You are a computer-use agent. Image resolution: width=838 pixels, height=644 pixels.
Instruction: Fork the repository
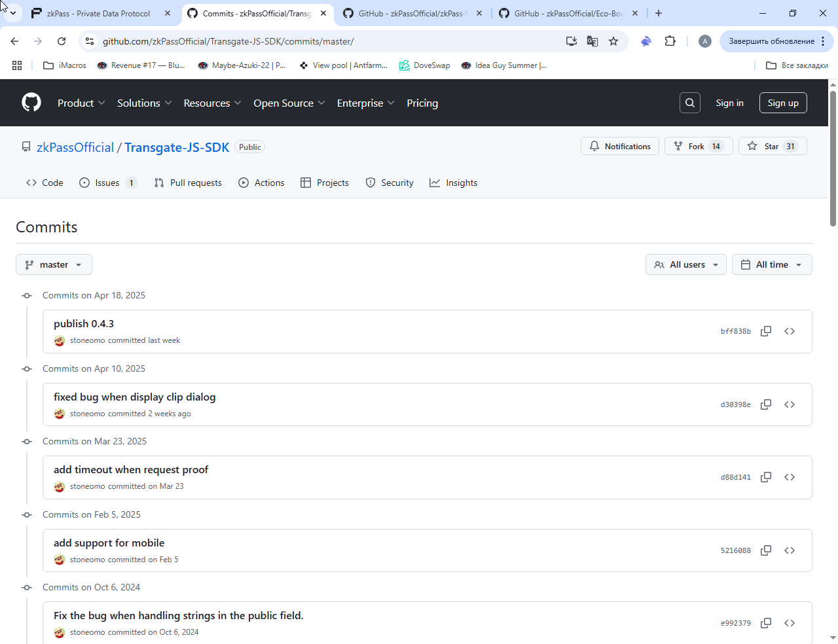coord(698,146)
